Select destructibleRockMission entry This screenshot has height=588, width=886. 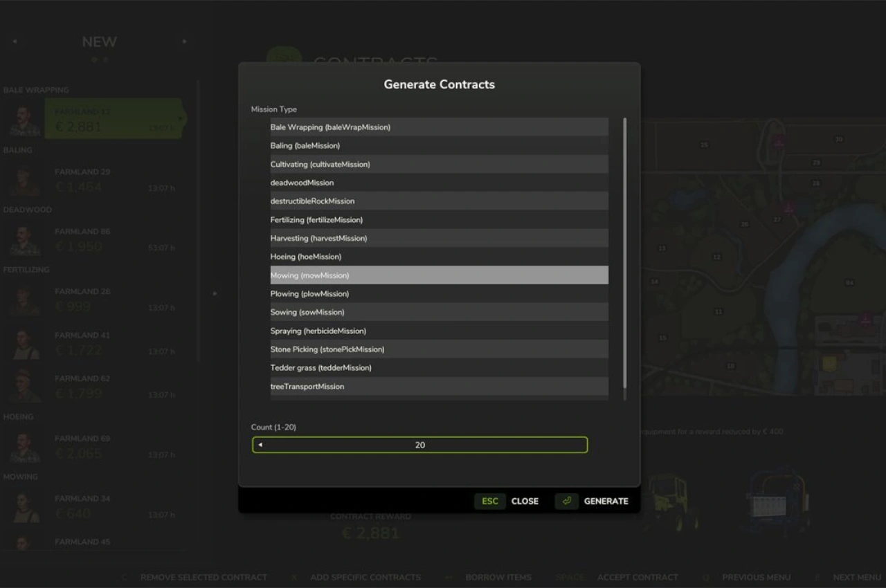click(x=439, y=201)
